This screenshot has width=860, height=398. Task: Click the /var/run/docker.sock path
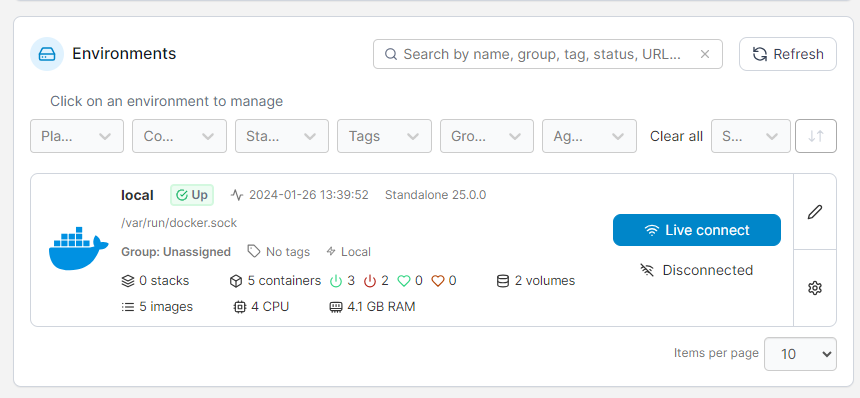pos(179,223)
